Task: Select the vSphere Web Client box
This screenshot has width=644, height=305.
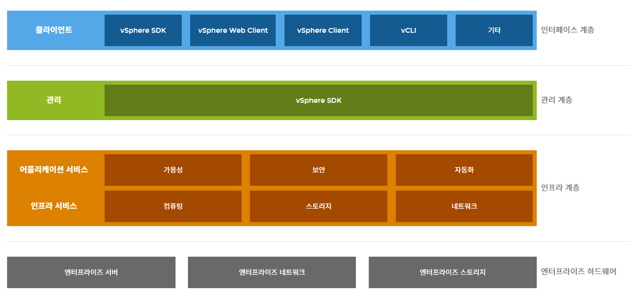Action: point(233,31)
